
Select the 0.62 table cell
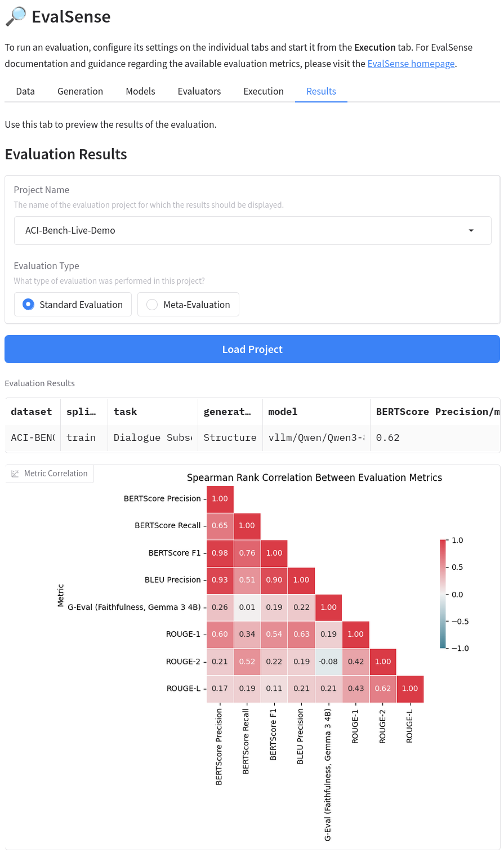388,437
